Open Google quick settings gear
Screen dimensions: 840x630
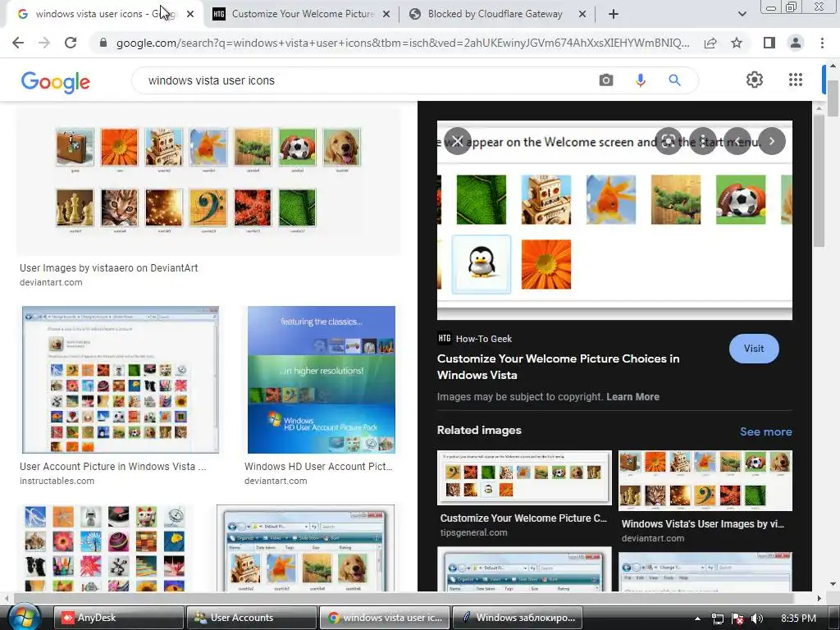(x=755, y=80)
